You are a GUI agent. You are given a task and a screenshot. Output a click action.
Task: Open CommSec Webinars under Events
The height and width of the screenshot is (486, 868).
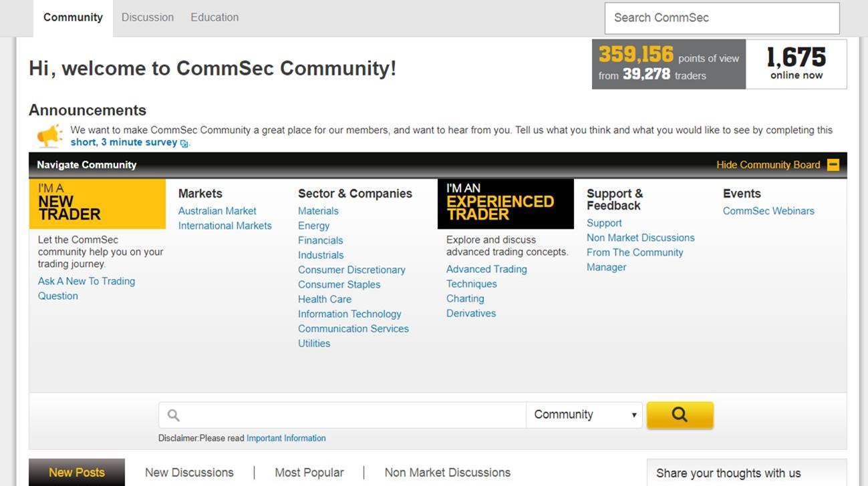(x=768, y=211)
